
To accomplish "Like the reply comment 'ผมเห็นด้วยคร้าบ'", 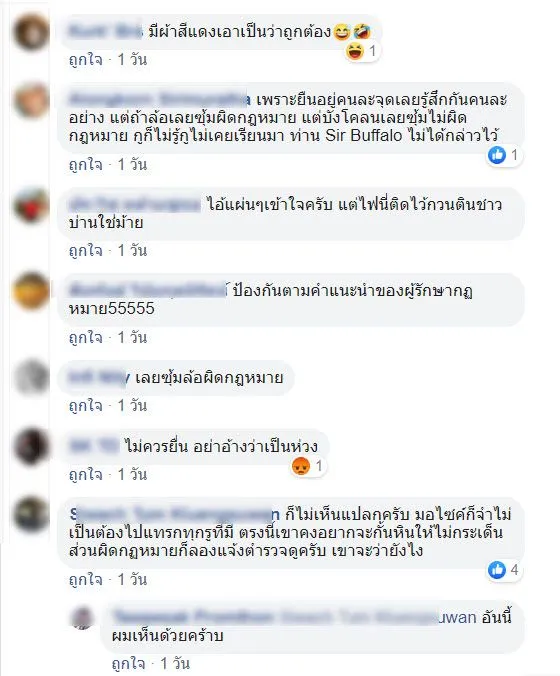I will click(128, 663).
